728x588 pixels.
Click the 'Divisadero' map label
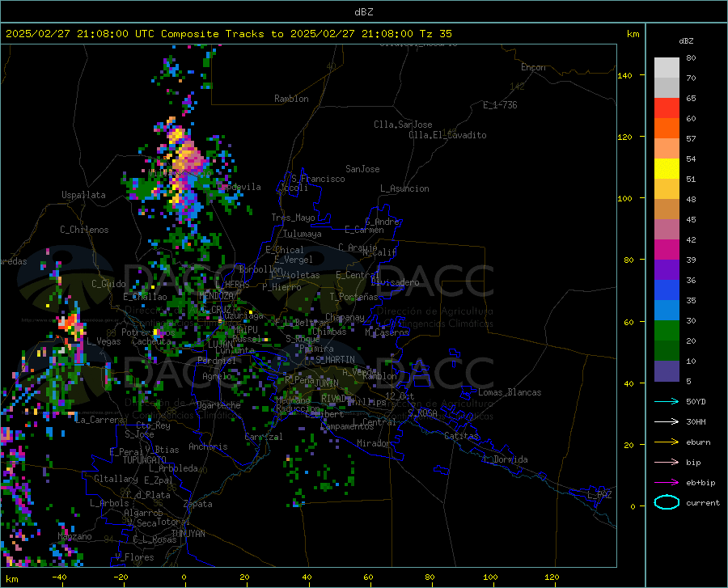(395, 282)
